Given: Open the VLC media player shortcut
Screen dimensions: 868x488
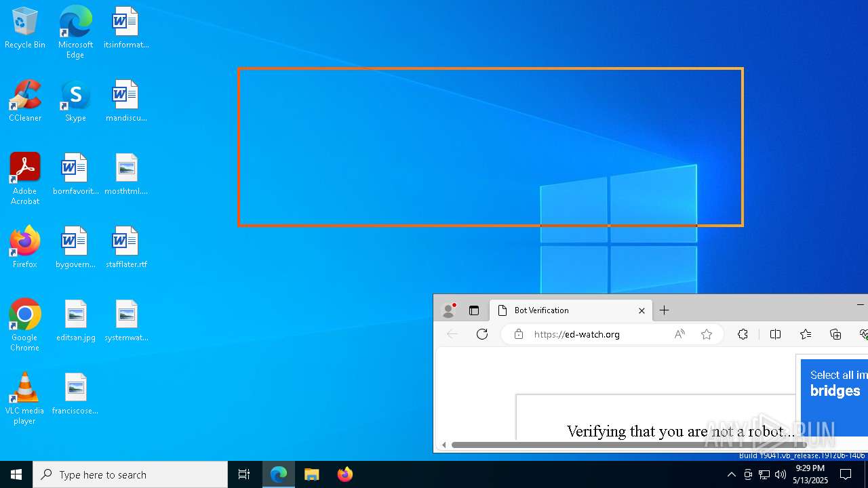Looking at the screenshot, I should (25, 399).
